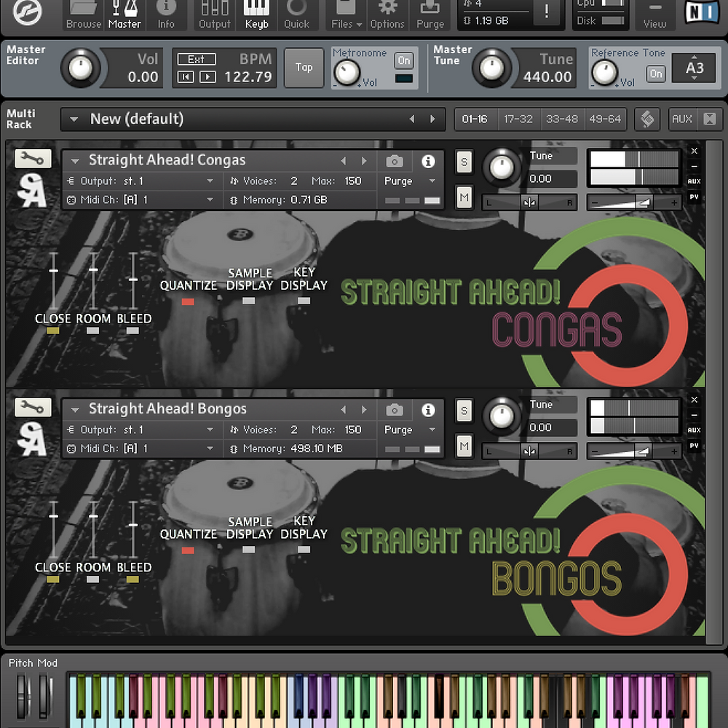Open the Output mixer section
Viewport: 728px width, 728px height.
point(215,15)
